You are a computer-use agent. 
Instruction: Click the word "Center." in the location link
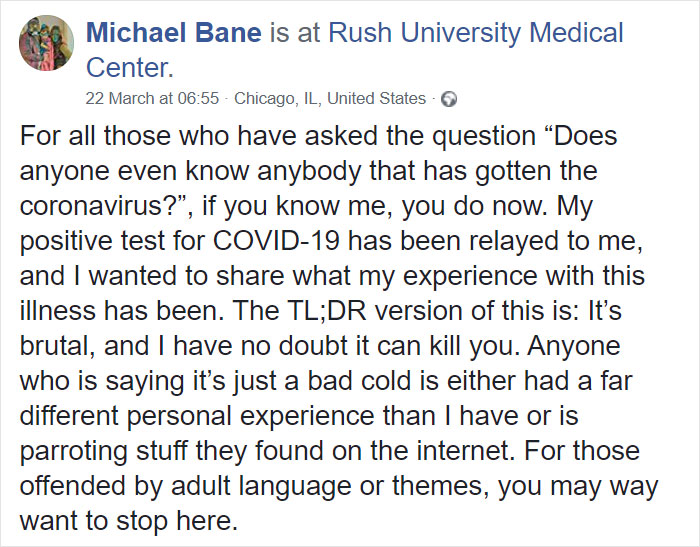point(129,67)
